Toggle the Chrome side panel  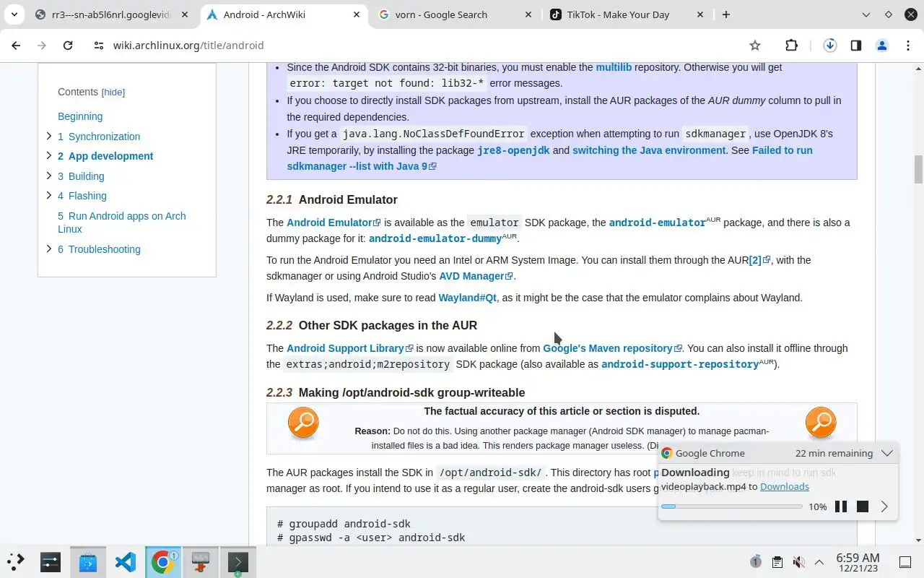pyautogui.click(x=856, y=46)
